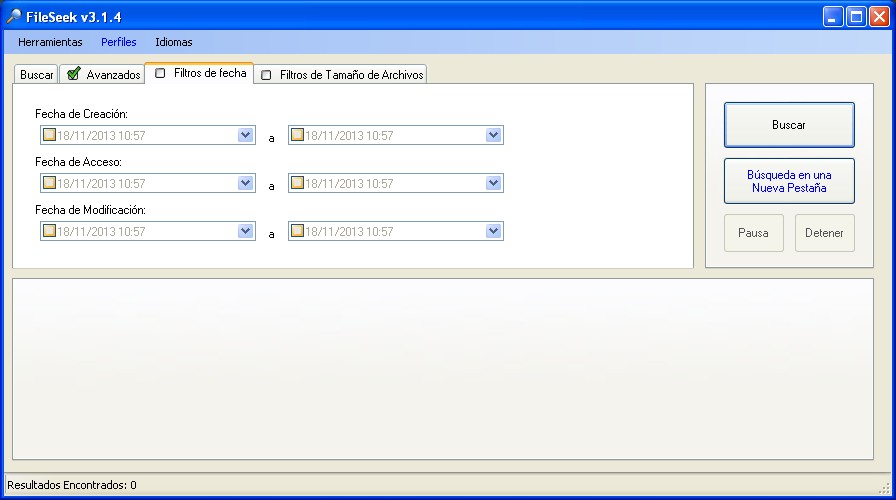Click the Fecha de Acceso end date field
The width and height of the screenshot is (896, 500).
pyautogui.click(x=395, y=183)
